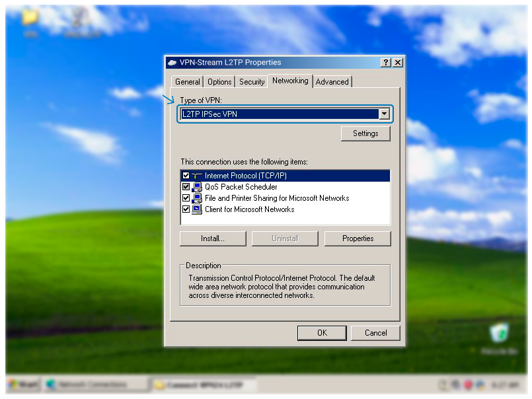The image size is (532, 399).
Task: Open the Start menu on taskbar
Action: (23, 384)
